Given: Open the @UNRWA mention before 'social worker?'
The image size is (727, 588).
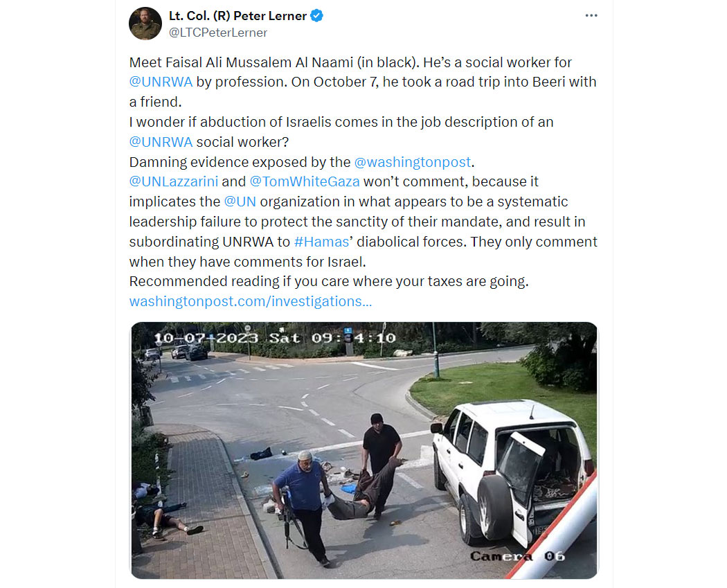Looking at the screenshot, I should click(x=161, y=142).
